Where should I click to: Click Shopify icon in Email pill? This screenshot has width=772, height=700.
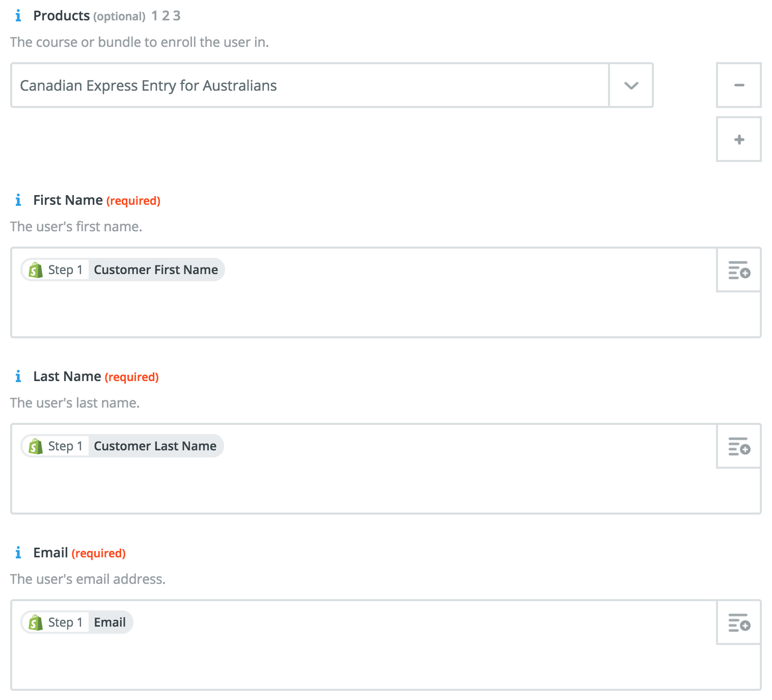click(x=35, y=622)
